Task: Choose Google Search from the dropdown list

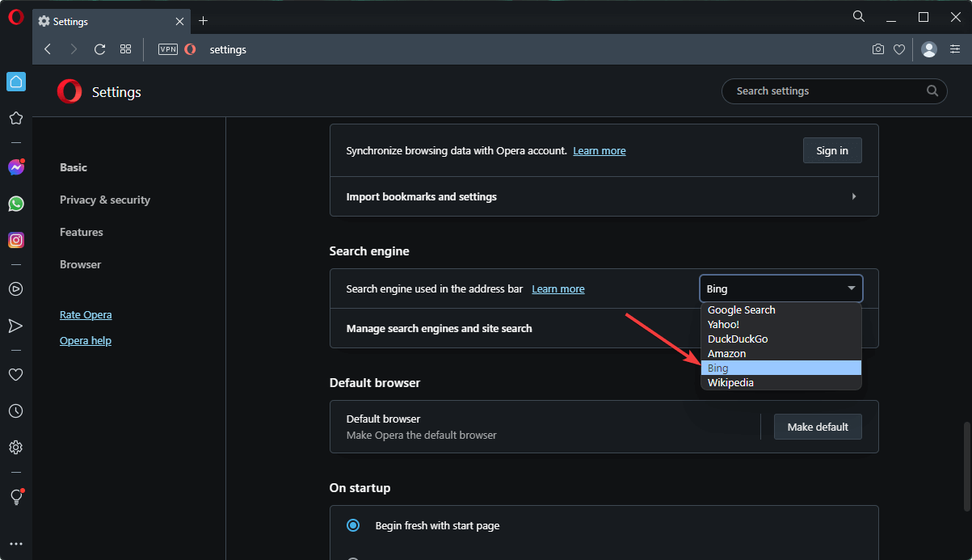Action: coord(781,310)
